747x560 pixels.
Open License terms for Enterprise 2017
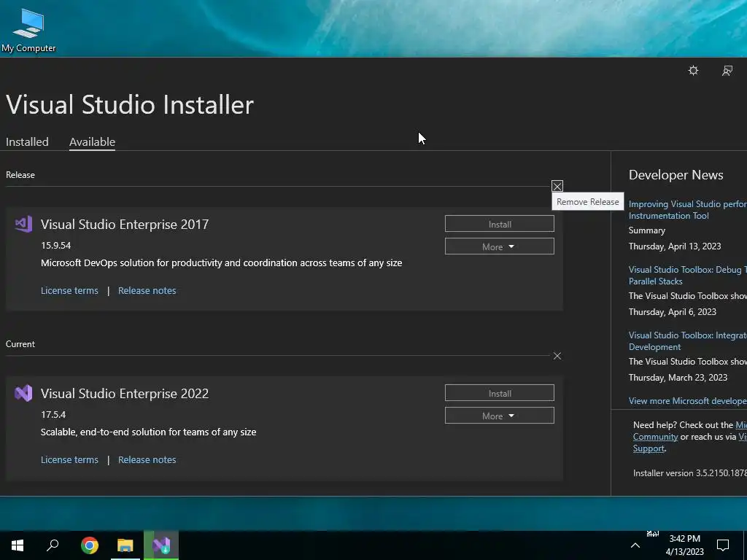69,290
